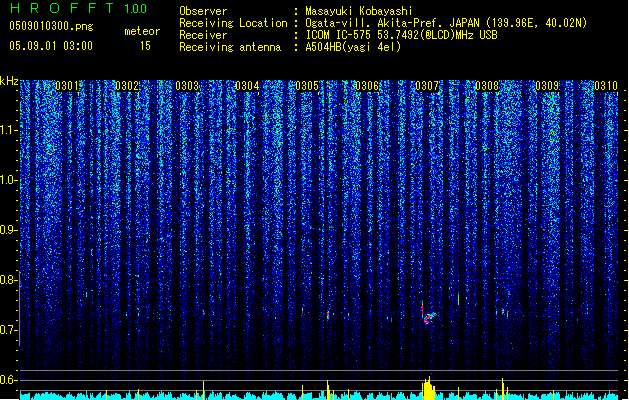Click the 0302 time marker
This screenshot has width=629, height=400.
[127, 86]
